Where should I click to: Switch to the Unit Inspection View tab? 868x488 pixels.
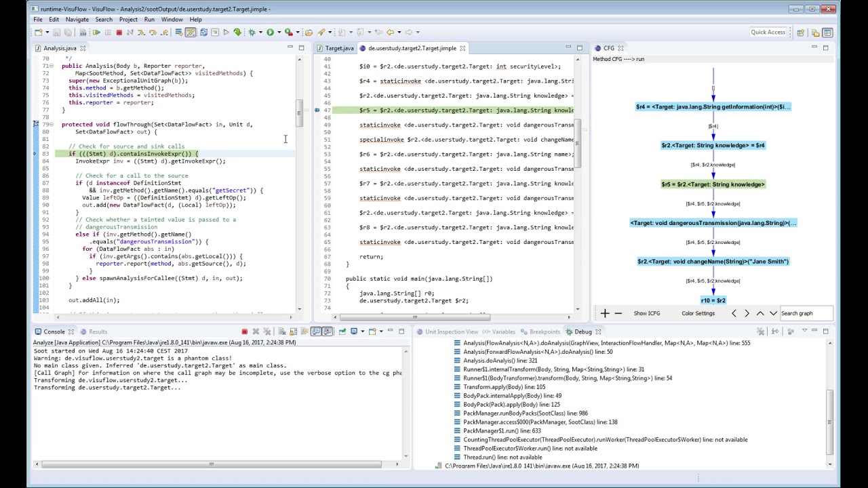pyautogui.click(x=447, y=331)
